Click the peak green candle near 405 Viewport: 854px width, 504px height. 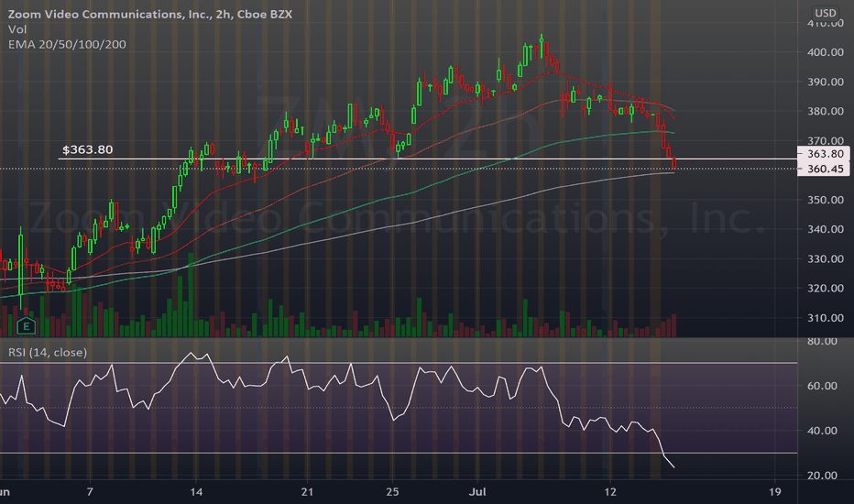pyautogui.click(x=542, y=46)
